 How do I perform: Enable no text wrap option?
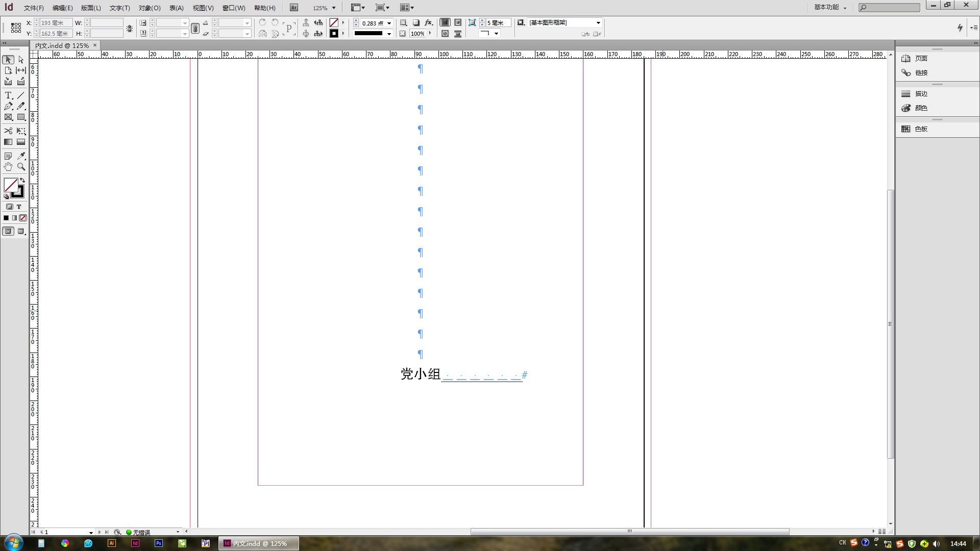tap(445, 22)
